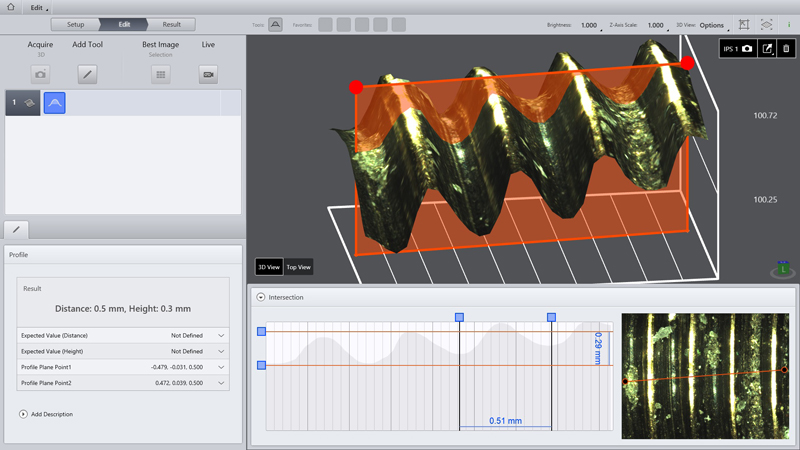The image size is (800, 450).
Task: Select the blue profile tool in row 1
Action: (54, 103)
